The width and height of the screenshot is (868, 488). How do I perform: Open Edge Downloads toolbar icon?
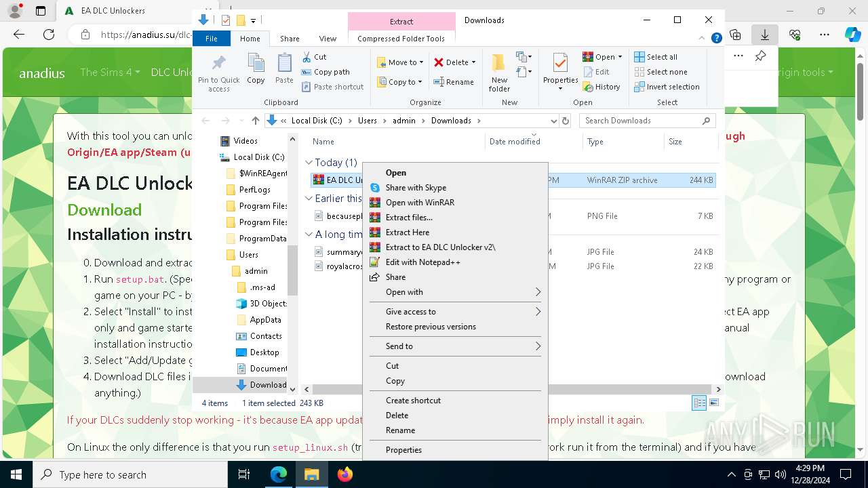pos(765,35)
